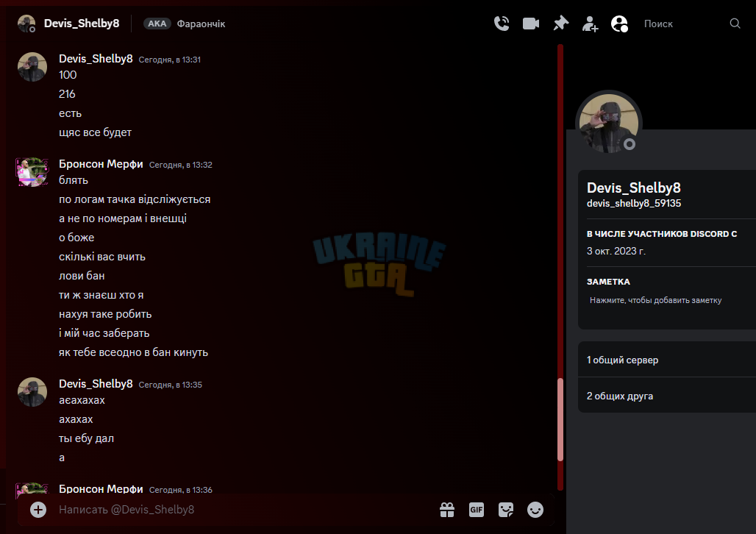This screenshot has height=534, width=756.
Task: Click the message "скількі вас вчить"
Action: pos(101,257)
